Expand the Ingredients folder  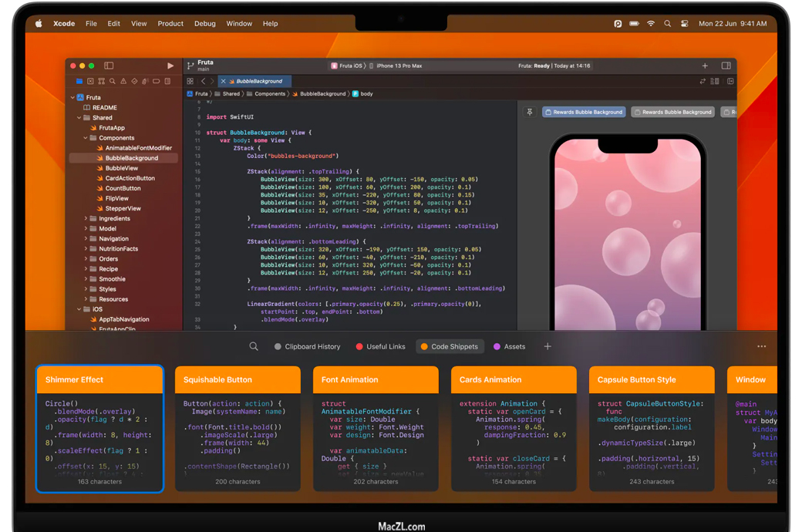(x=86, y=219)
